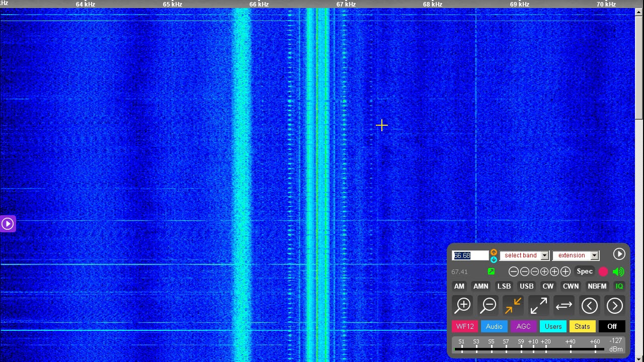The width and height of the screenshot is (644, 362).
Task: Click the largest minus frequency step button
Action: (513, 271)
